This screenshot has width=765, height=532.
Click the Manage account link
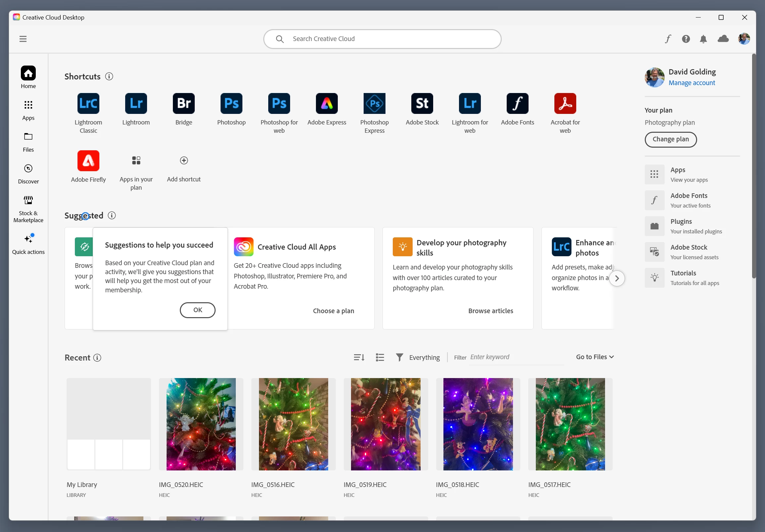coord(691,83)
